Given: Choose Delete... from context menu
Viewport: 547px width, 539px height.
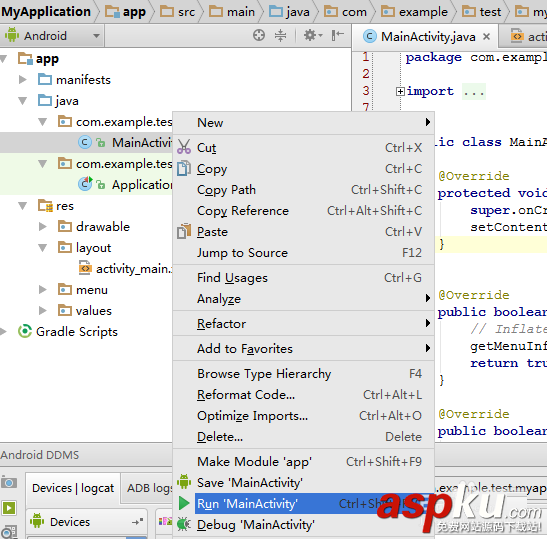Looking at the screenshot, I should (x=304, y=436).
